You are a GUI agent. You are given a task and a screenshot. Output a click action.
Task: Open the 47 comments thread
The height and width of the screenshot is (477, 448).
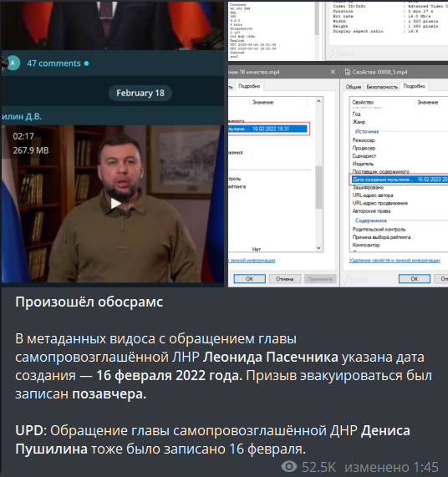pyautogui.click(x=53, y=63)
